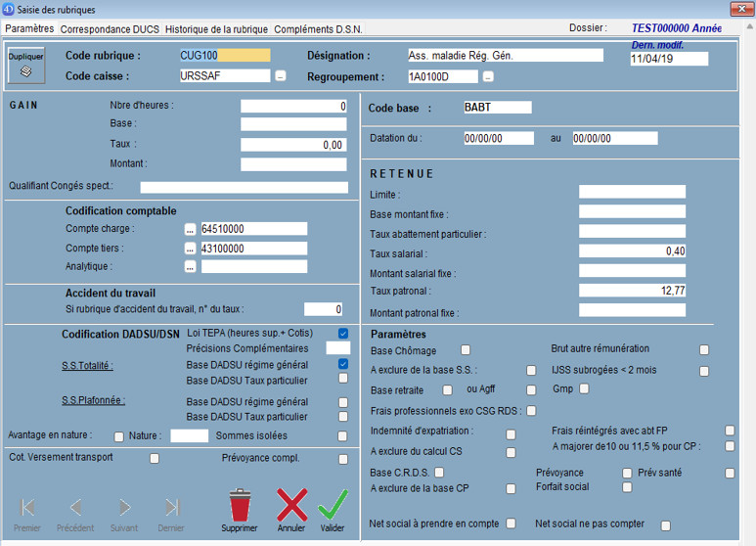This screenshot has height=546, width=756.
Task: Open the Compte charge lookup button
Action: (190, 229)
